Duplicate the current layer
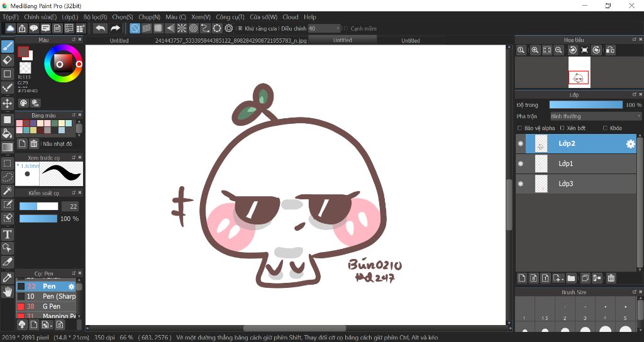This screenshot has width=644, height=342. coord(586,279)
